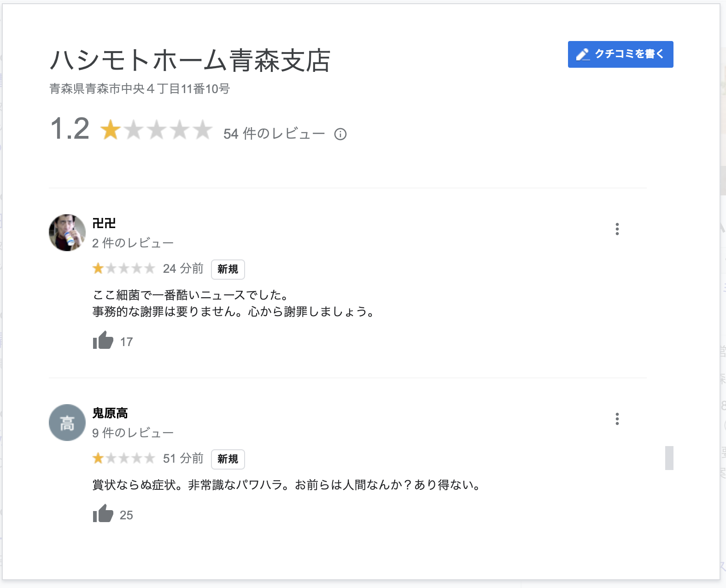Screen dimensions: 726x588
Task: Open reviewer name 鬼原高 link
Action: point(110,413)
